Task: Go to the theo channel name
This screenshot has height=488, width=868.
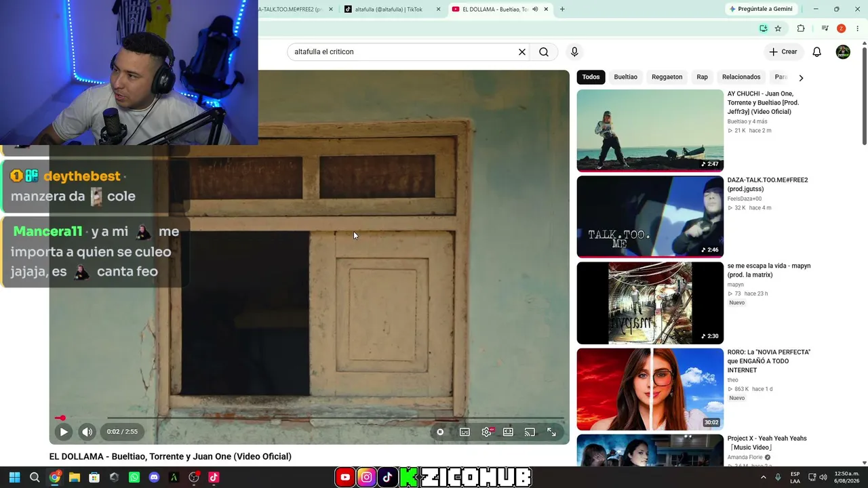Action: 733,380
